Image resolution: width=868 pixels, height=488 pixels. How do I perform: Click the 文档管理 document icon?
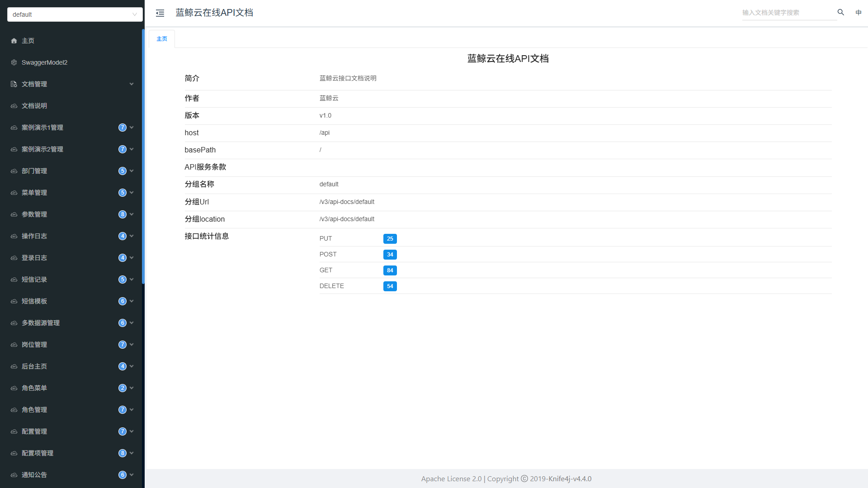point(14,84)
